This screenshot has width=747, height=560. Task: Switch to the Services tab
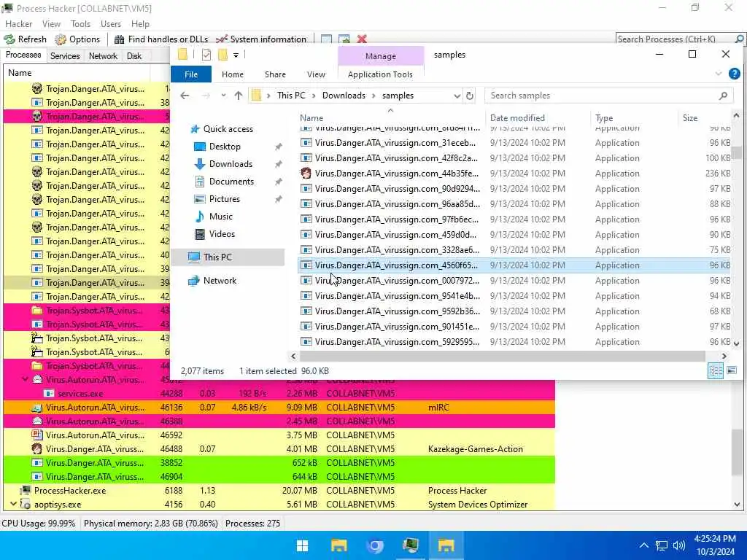click(65, 55)
